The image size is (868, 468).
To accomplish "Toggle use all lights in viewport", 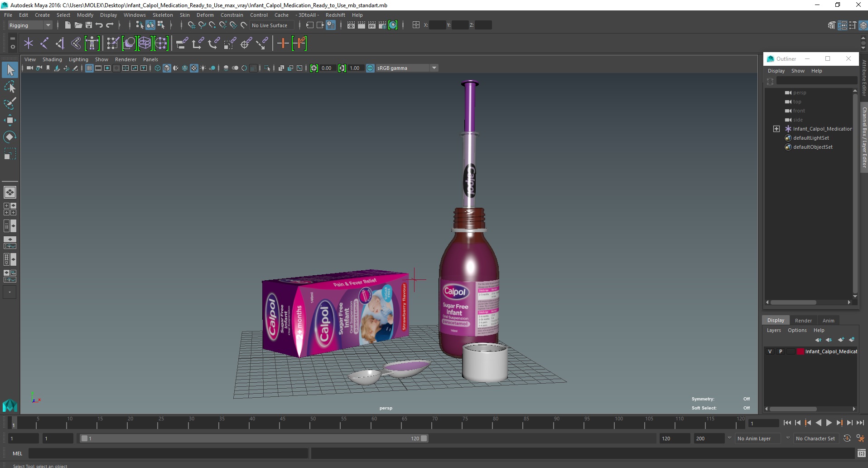I will tap(203, 68).
